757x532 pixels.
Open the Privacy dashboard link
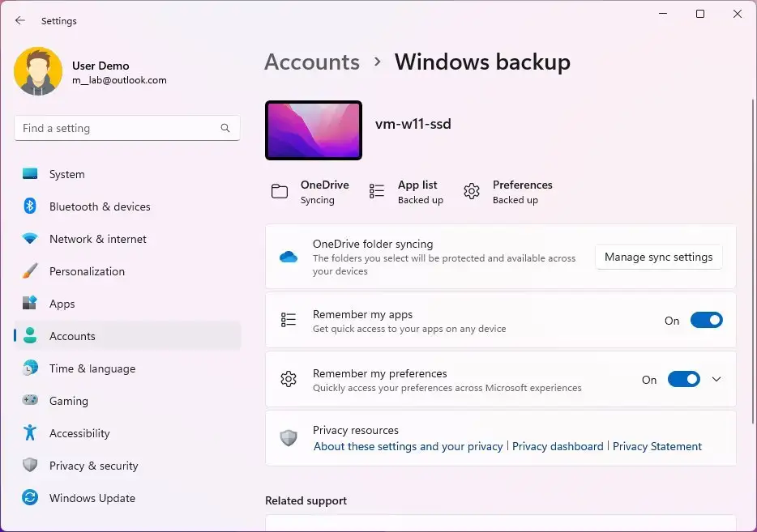(x=558, y=446)
